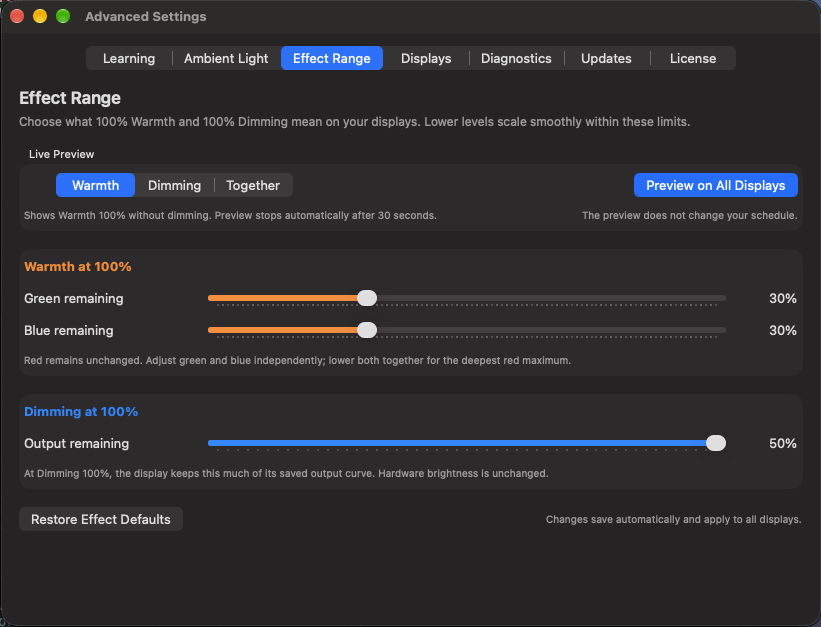
Task: Click the 30% value beside Blue remaining
Action: tap(783, 331)
